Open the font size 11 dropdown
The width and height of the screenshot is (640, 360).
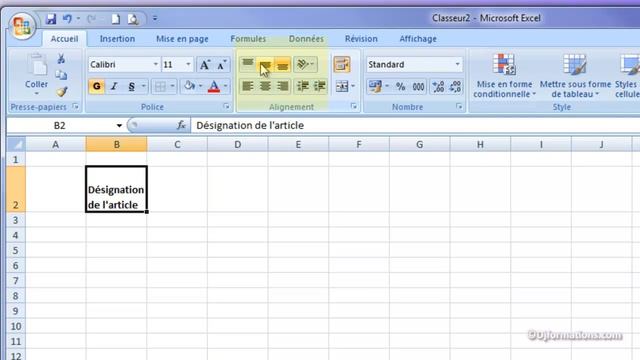(188, 64)
